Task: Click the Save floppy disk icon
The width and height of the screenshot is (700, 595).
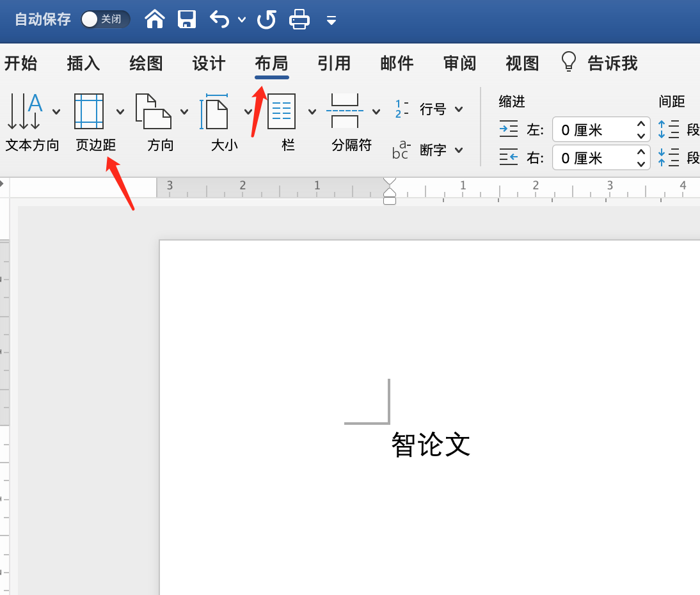Action: (186, 19)
